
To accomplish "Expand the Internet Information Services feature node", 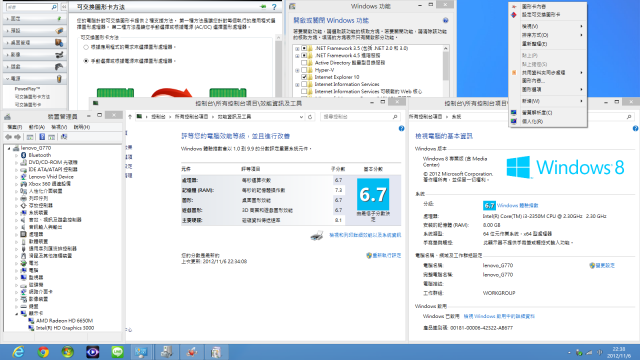I will [x=297, y=85].
